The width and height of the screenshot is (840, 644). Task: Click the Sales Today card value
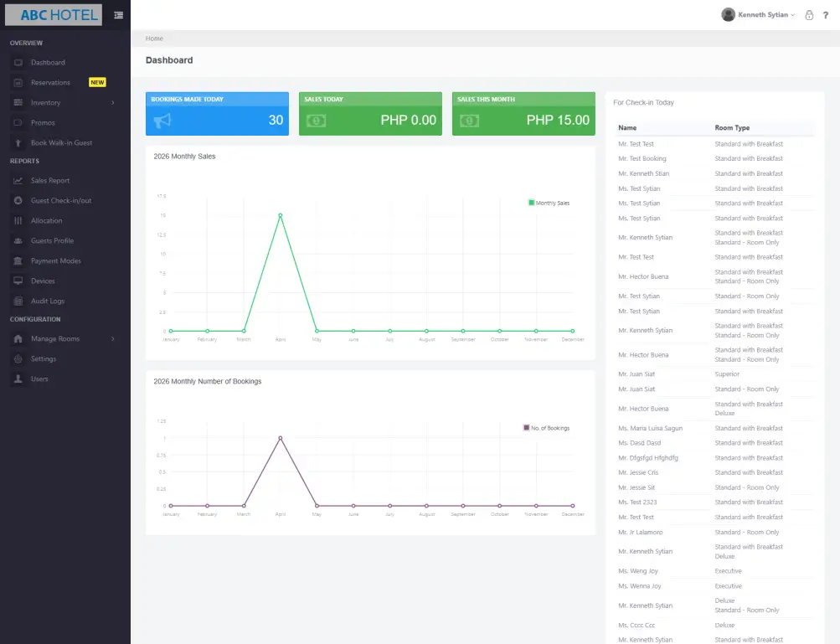coord(408,120)
